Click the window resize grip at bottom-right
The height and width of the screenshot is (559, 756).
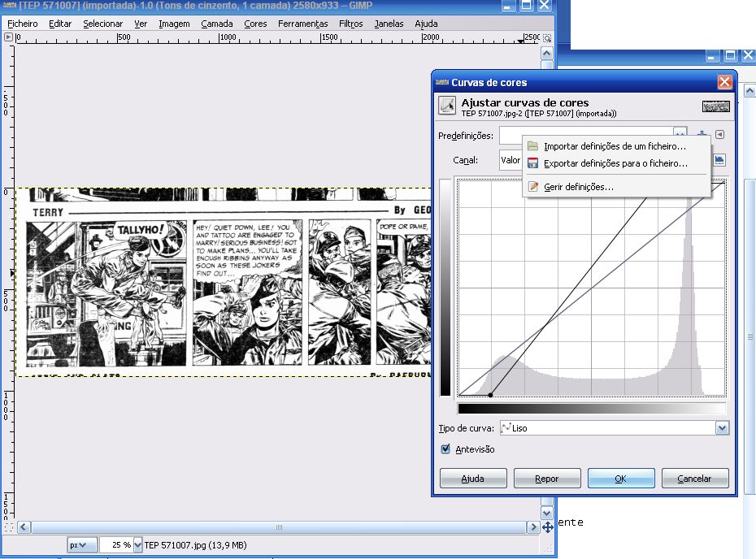[x=549, y=548]
